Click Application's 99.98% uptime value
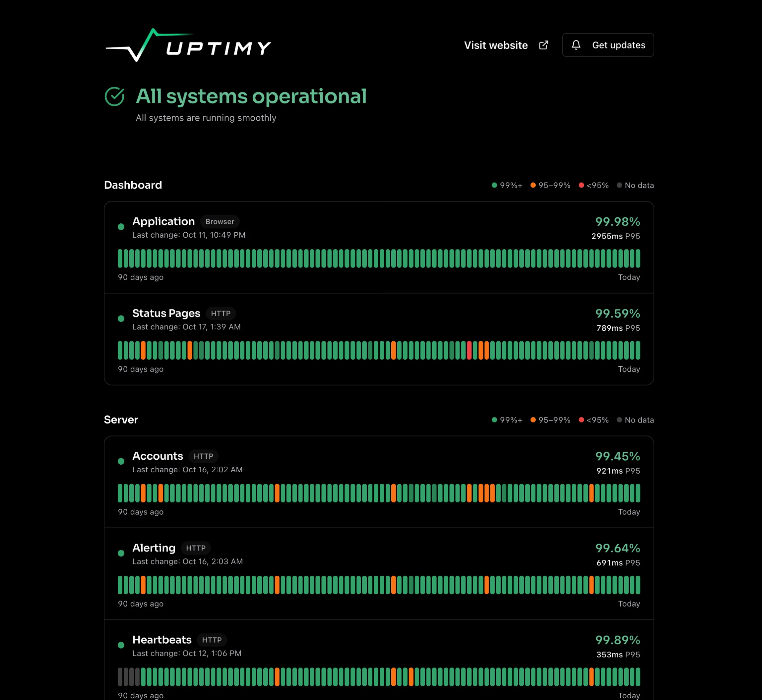762x700 pixels. [618, 221]
